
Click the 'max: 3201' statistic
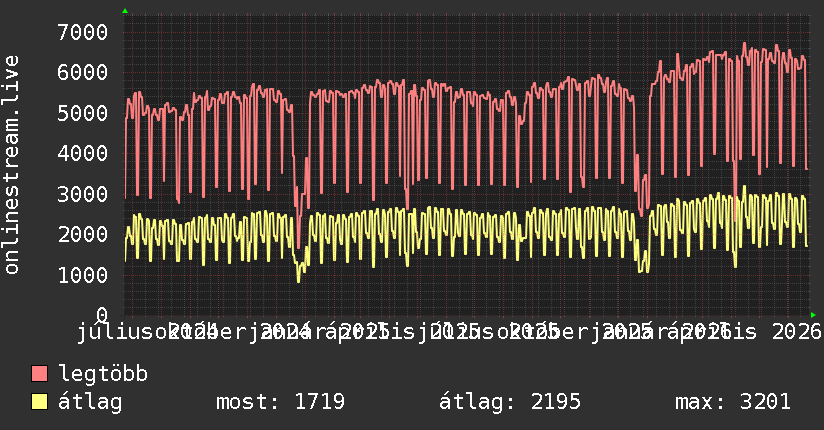click(733, 402)
